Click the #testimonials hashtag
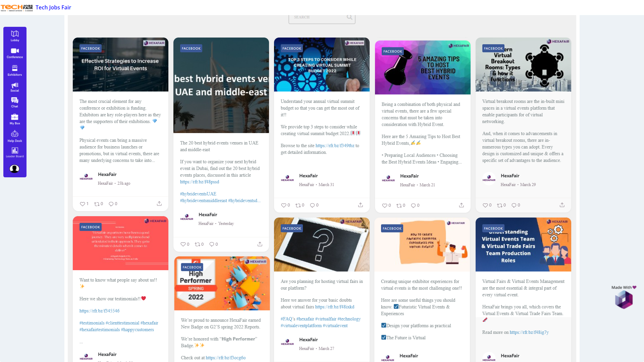Screen dimensions: 644x362 point(92,323)
